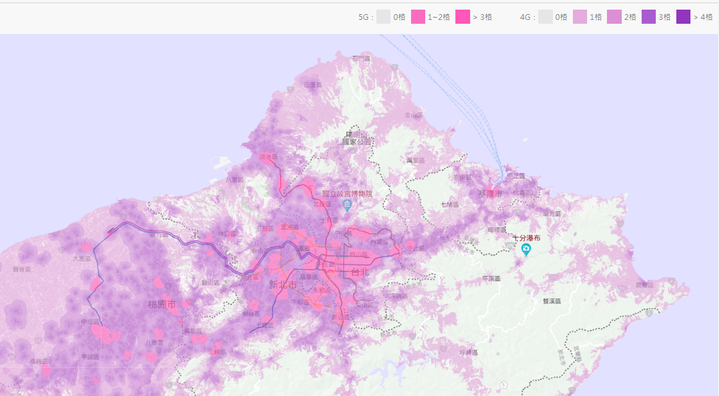The height and width of the screenshot is (396, 720).
Task: Click the 基隆市 label on the map
Action: tap(490, 194)
